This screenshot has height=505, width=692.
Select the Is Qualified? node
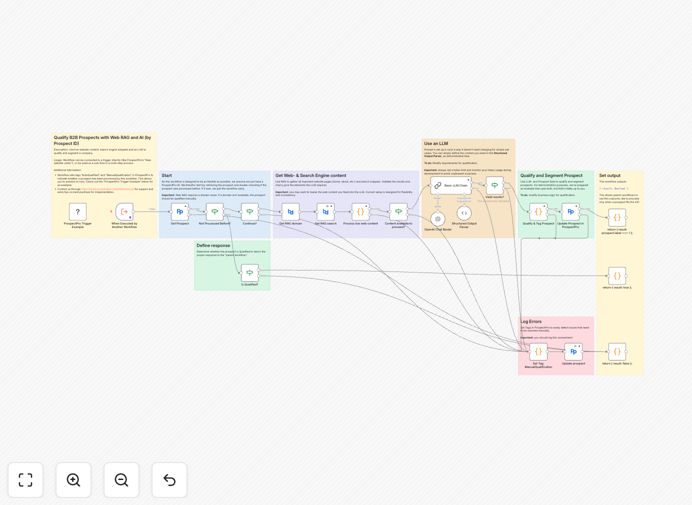click(x=250, y=273)
